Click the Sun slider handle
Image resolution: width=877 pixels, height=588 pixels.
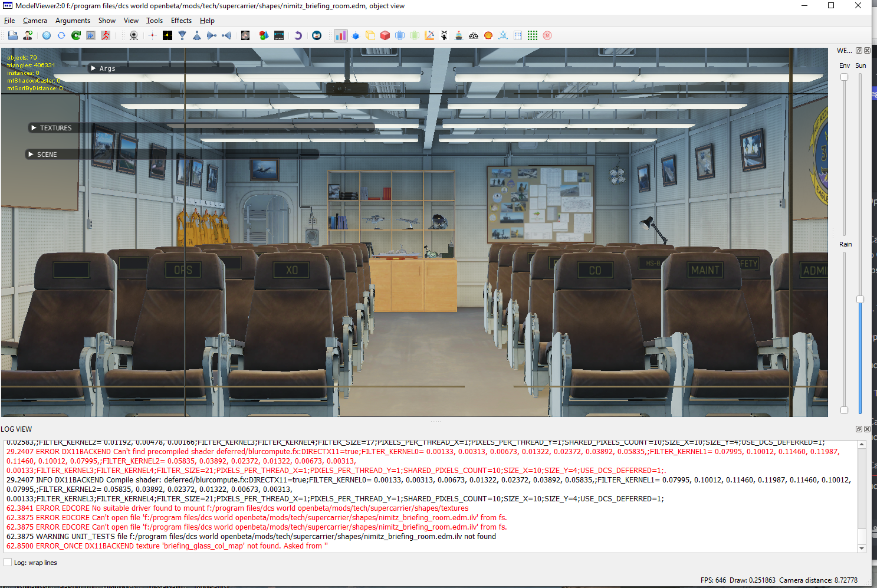pos(860,300)
